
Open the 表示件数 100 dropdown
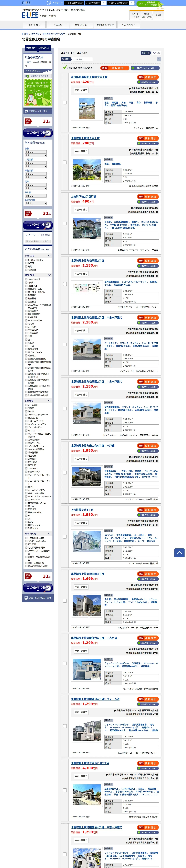(x=156, y=53)
